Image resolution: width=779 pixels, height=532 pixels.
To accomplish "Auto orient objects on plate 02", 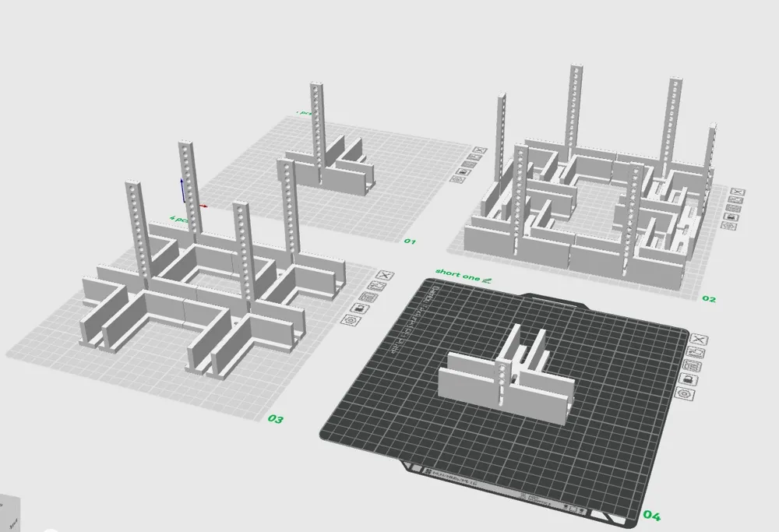I will click(x=736, y=200).
